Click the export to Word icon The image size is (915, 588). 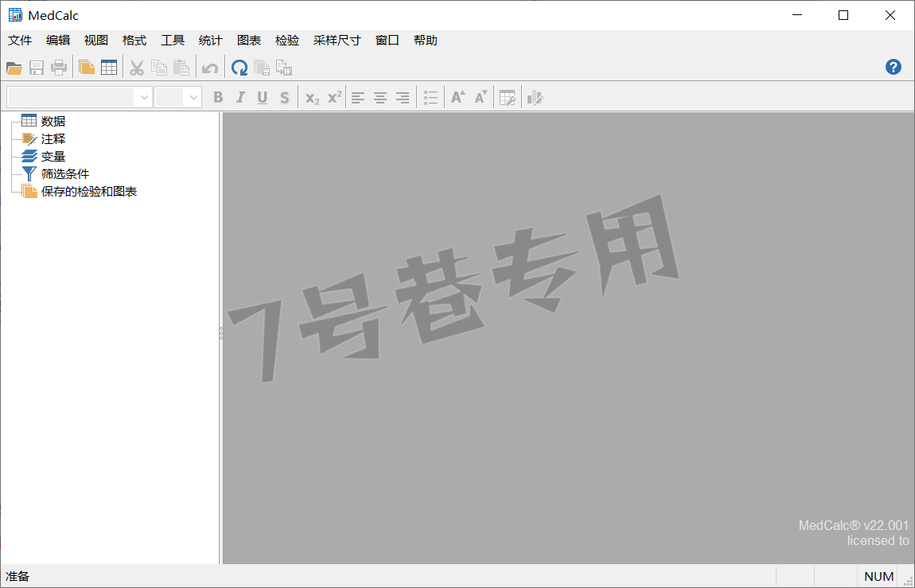(x=284, y=68)
